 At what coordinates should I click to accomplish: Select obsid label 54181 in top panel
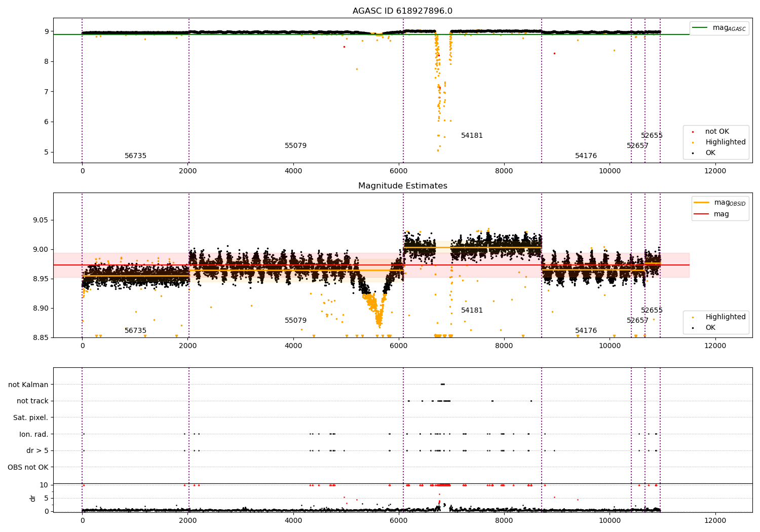tap(472, 136)
